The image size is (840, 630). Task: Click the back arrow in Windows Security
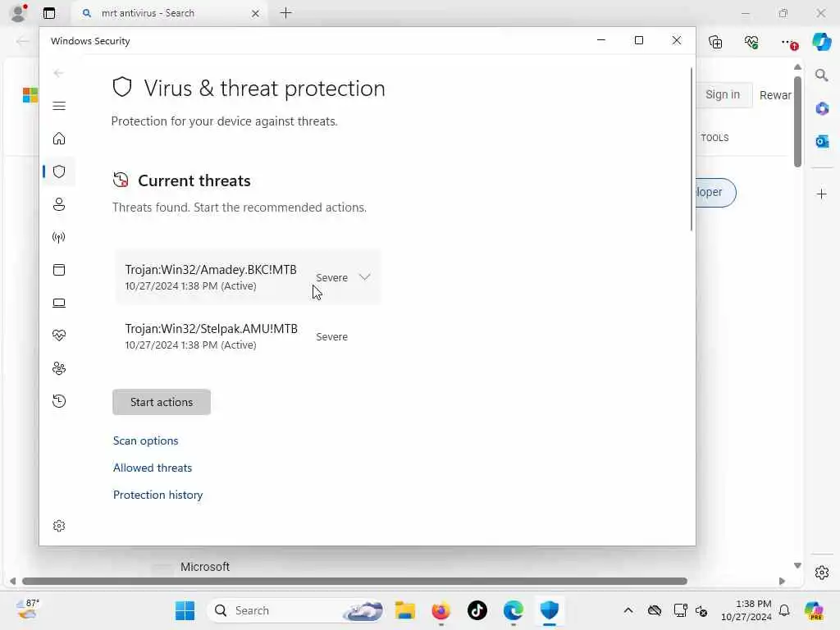pyautogui.click(x=58, y=73)
